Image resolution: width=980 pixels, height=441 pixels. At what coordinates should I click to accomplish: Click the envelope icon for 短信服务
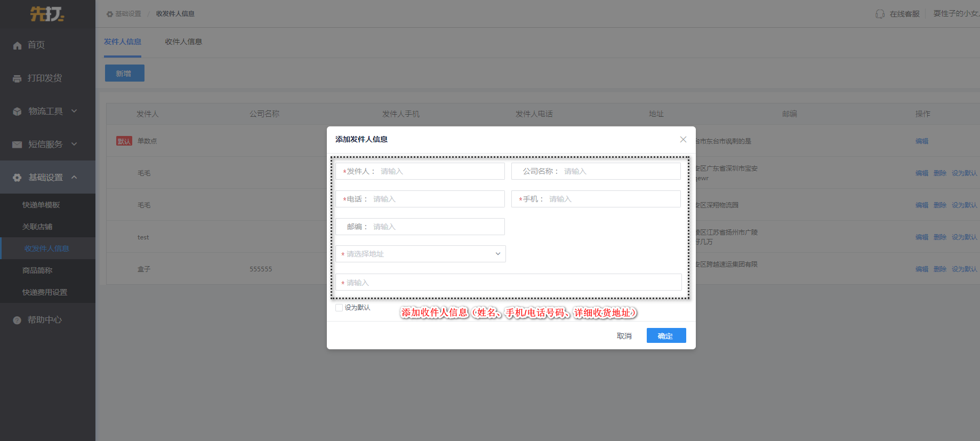pos(17,145)
